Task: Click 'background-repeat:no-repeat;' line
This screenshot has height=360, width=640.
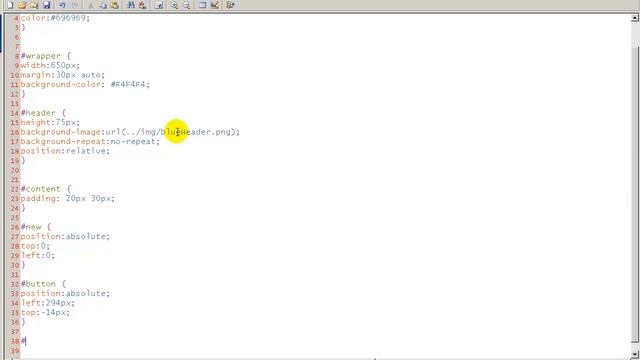Action: [90, 141]
